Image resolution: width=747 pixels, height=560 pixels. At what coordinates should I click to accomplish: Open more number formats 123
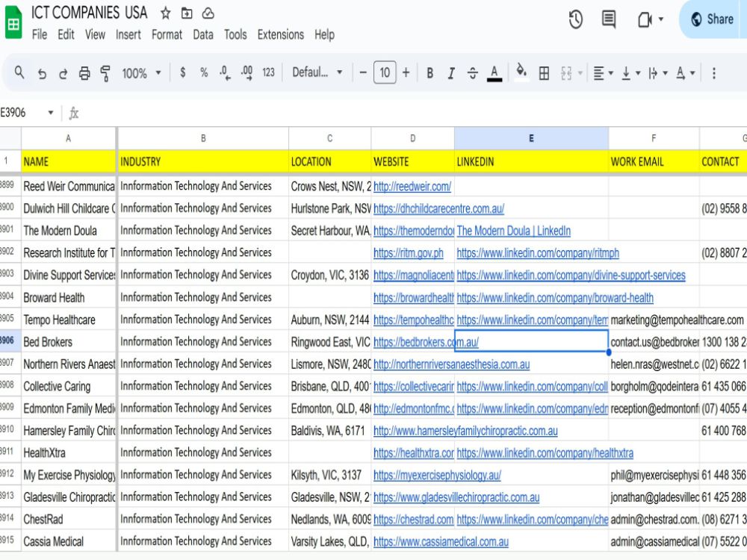[268, 72]
